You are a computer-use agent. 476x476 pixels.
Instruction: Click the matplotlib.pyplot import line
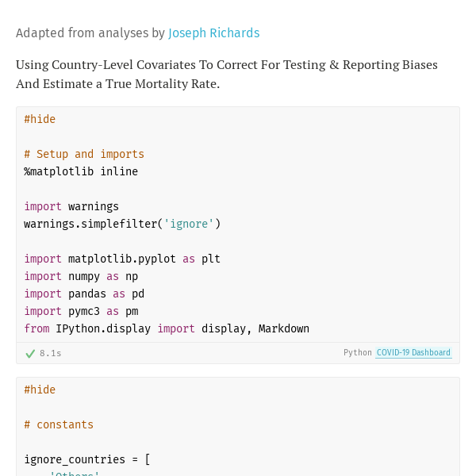pyautogui.click(x=122, y=259)
